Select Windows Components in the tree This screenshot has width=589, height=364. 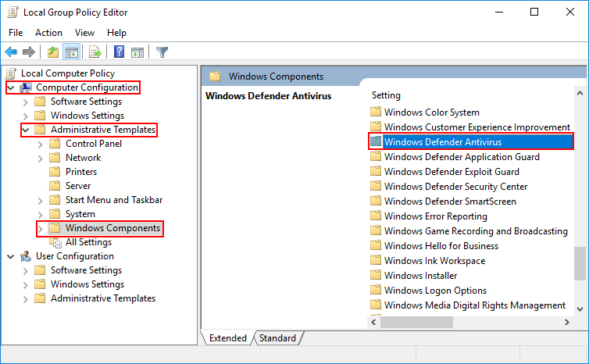[112, 228]
